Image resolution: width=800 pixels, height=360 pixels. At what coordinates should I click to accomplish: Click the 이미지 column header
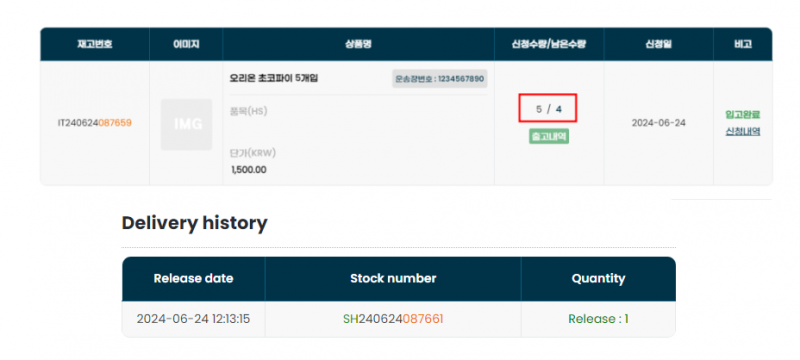pyautogui.click(x=186, y=44)
